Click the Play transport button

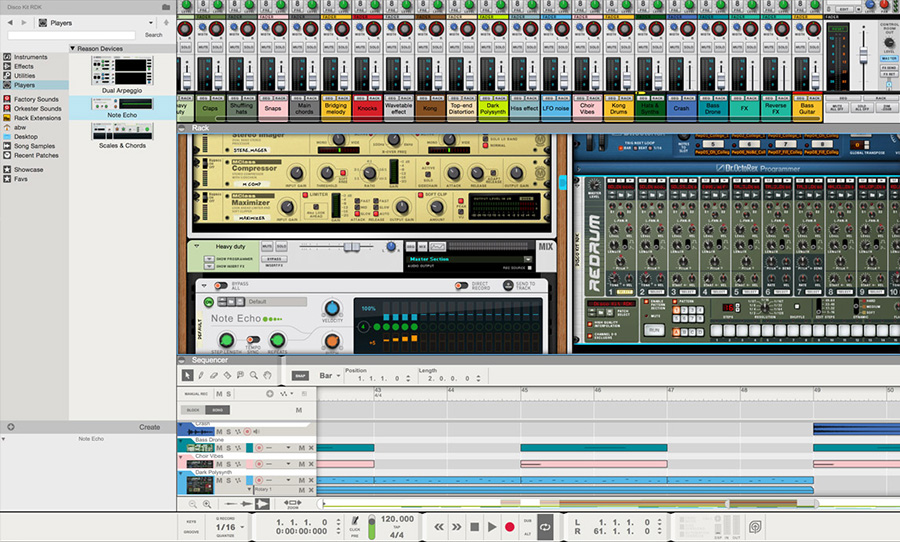coord(492,526)
